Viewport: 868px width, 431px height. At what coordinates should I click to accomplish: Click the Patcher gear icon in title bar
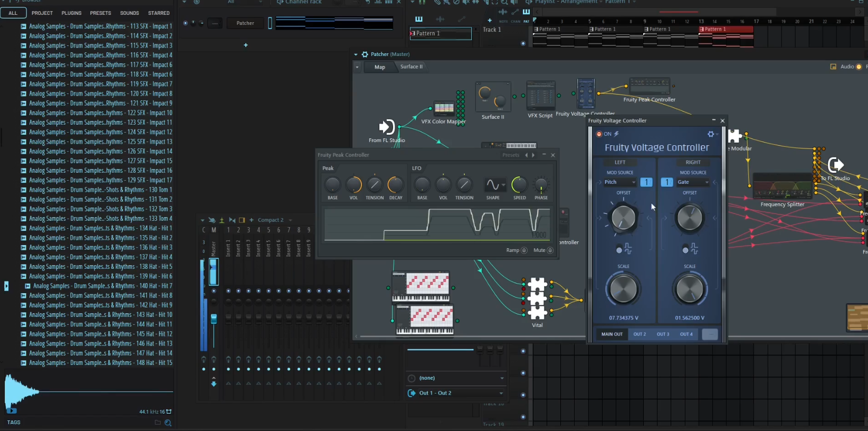[365, 54]
